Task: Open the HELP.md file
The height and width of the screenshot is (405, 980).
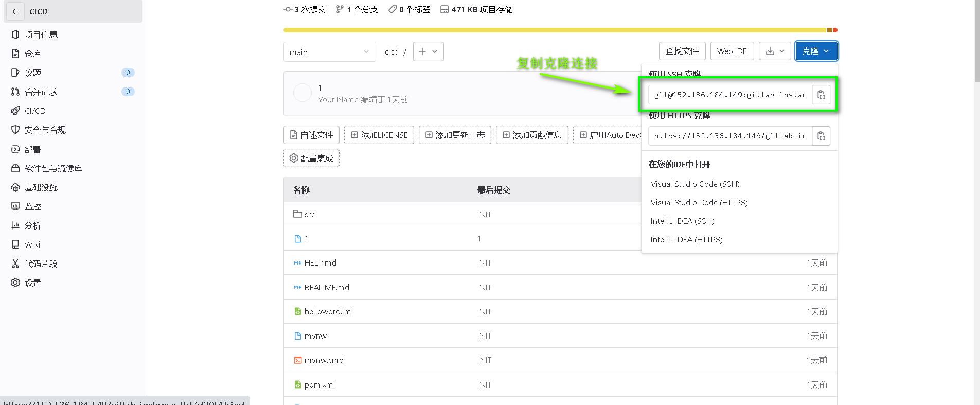Action: point(320,262)
